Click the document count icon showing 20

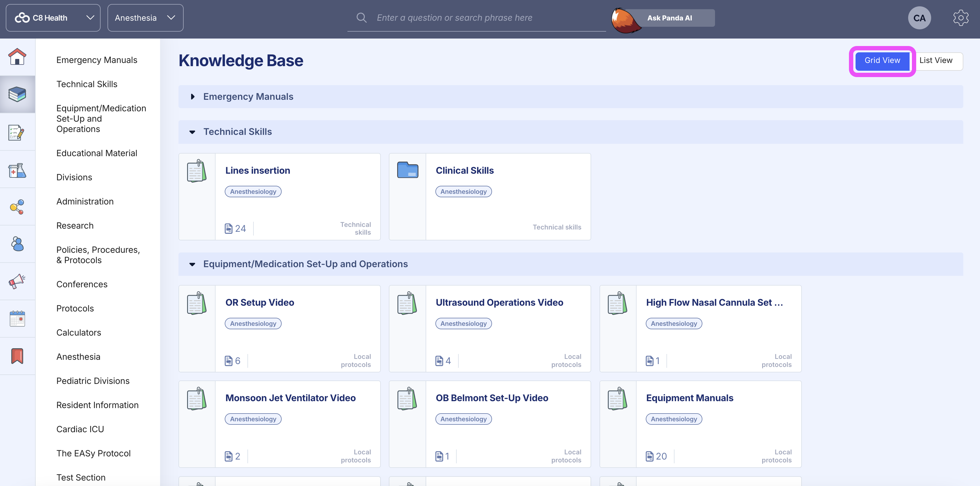650,456
